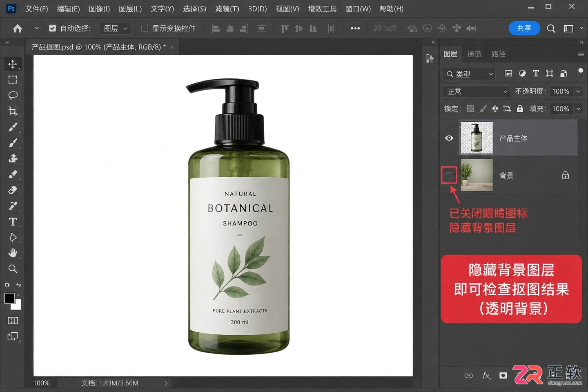Toggle prevent artboard auto-nesting lock
Viewport: 588px width, 392px height.
pyautogui.click(x=507, y=109)
